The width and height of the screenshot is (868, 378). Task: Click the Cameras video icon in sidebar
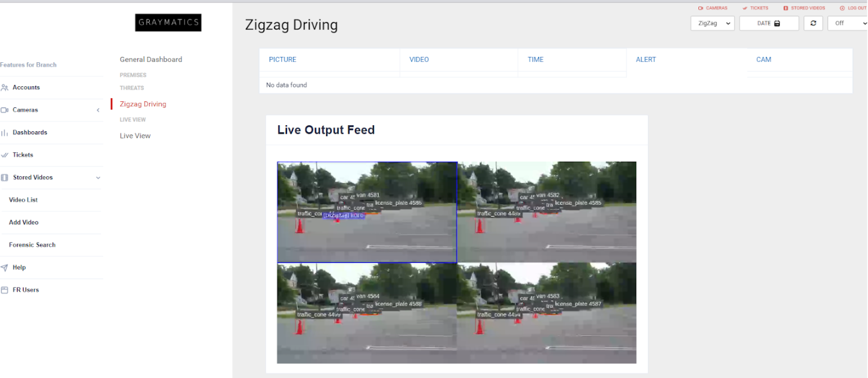[x=5, y=110]
